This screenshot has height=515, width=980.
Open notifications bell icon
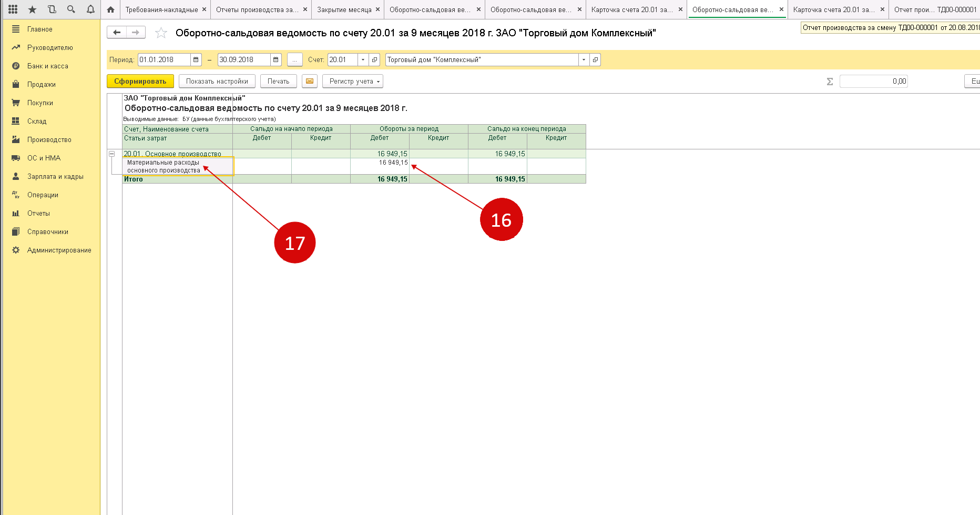point(90,9)
